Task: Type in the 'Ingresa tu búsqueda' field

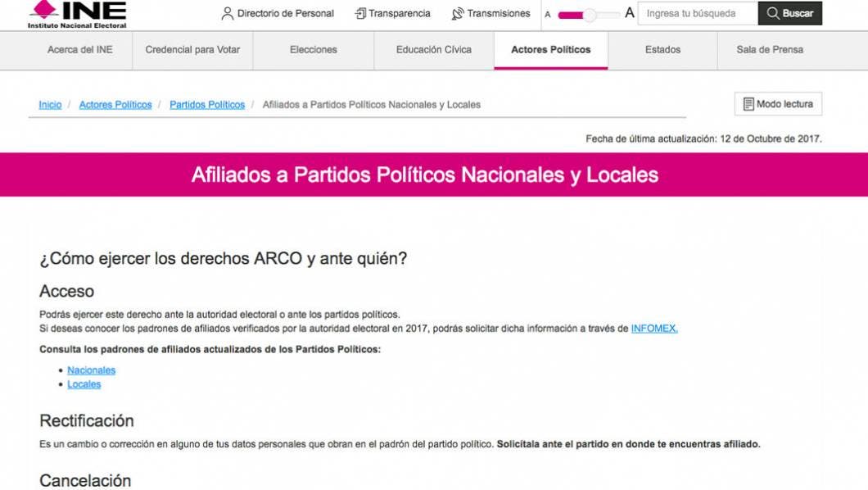Action: pos(697,14)
